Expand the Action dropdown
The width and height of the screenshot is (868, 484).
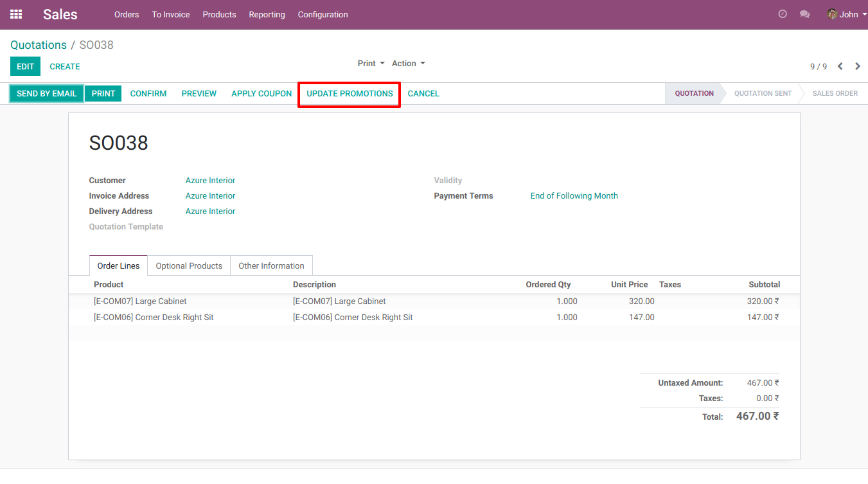(408, 64)
